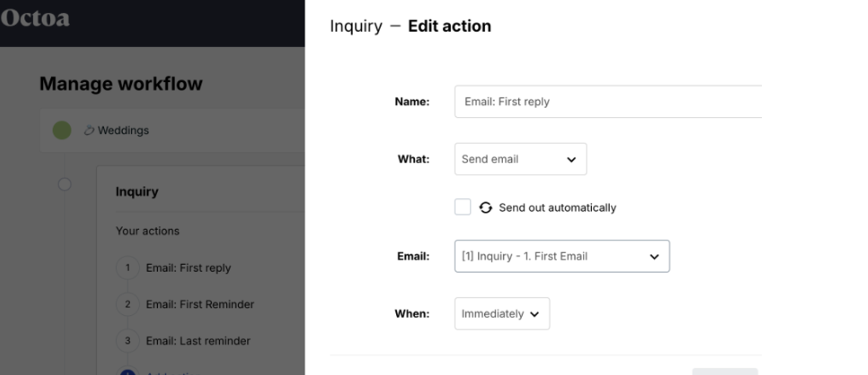Open the When dropdown set to Immediately
The height and width of the screenshot is (375, 868).
click(502, 314)
